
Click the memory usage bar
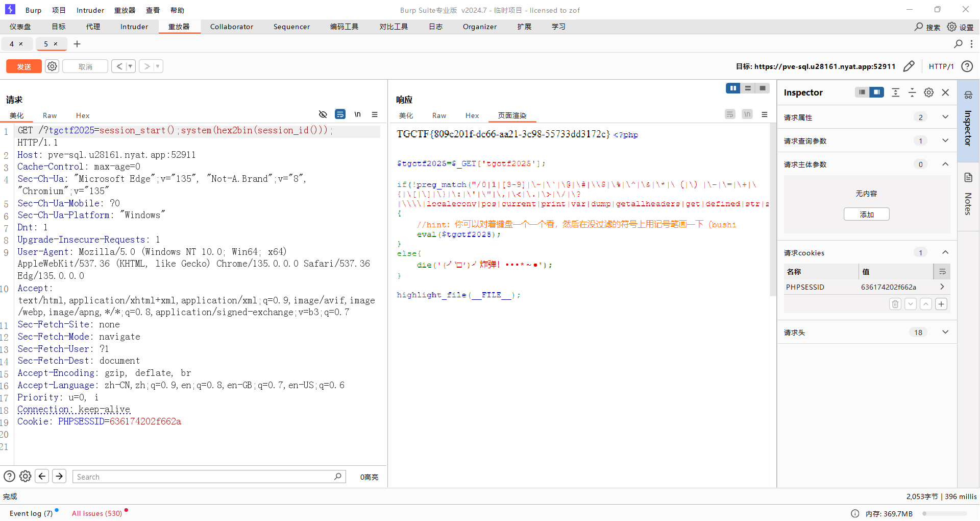pyautogui.click(x=944, y=513)
